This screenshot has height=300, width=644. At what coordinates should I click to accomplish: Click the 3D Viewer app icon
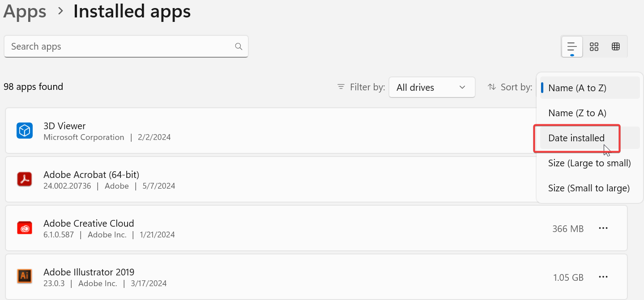[25, 131]
